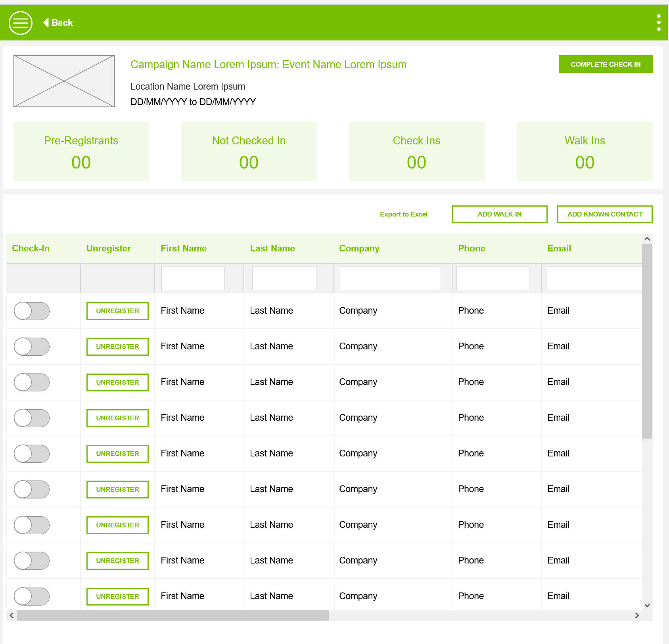Image resolution: width=669 pixels, height=644 pixels.
Task: Toggle check-in switch in third row
Action: (32, 382)
